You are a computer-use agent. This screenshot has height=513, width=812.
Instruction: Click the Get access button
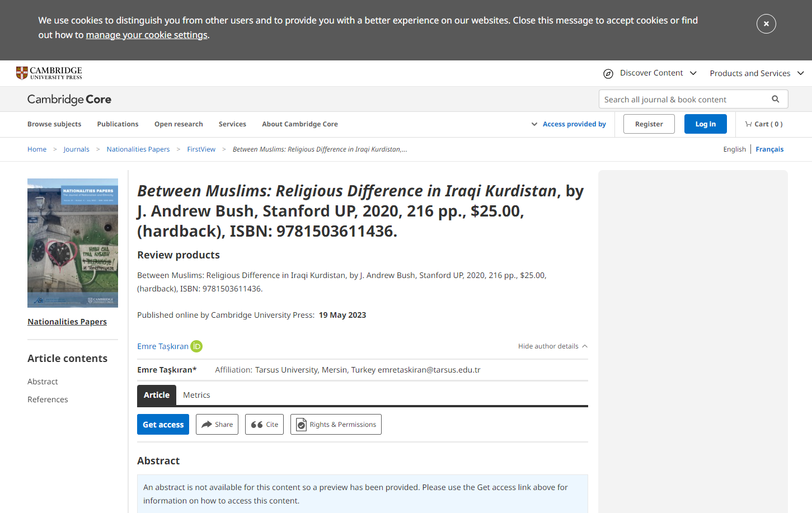pos(163,425)
